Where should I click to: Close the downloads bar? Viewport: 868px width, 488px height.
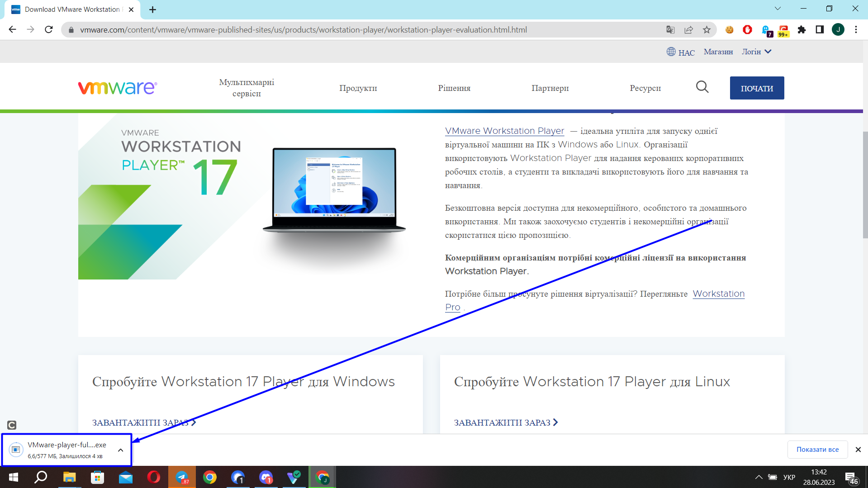click(858, 450)
